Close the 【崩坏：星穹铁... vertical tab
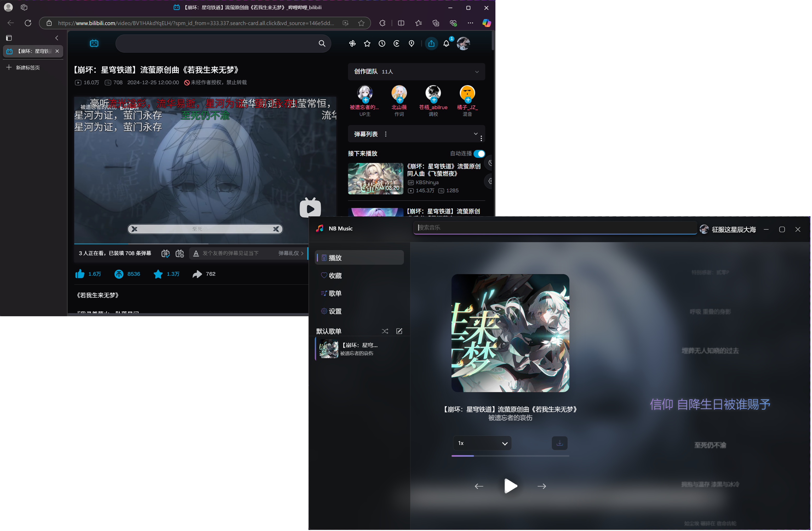Image resolution: width=812 pixels, height=531 pixels. tap(57, 51)
